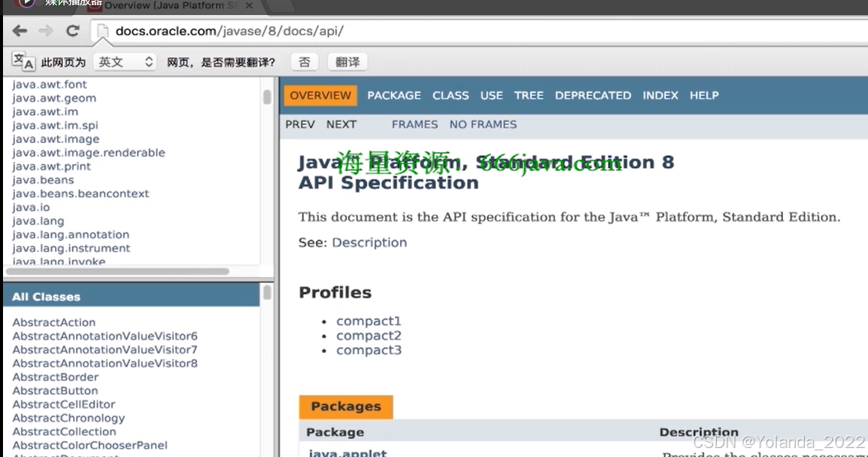868x457 pixels.
Task: Click the NEXT link
Action: coord(341,125)
